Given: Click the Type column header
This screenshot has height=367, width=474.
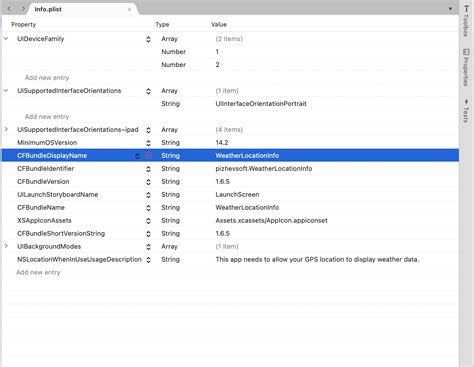Looking at the screenshot, I should 162,24.
